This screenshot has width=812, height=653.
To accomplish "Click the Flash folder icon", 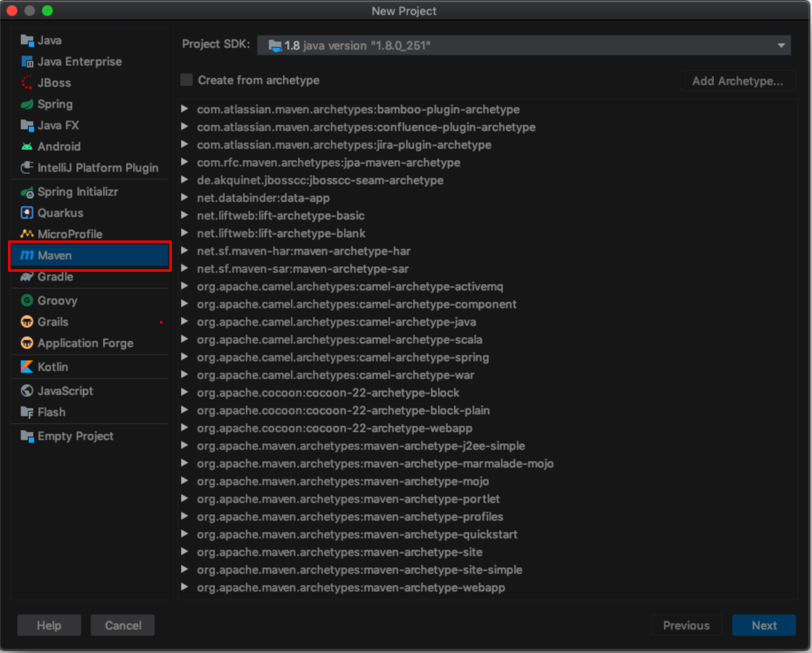I will pyautogui.click(x=27, y=412).
